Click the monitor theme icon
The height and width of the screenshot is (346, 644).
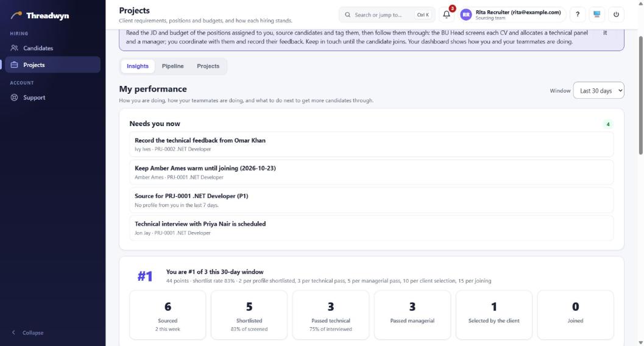point(596,15)
